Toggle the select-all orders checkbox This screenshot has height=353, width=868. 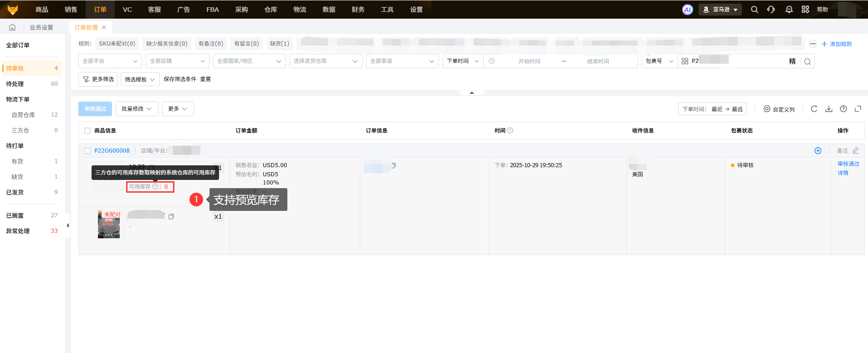click(x=87, y=131)
